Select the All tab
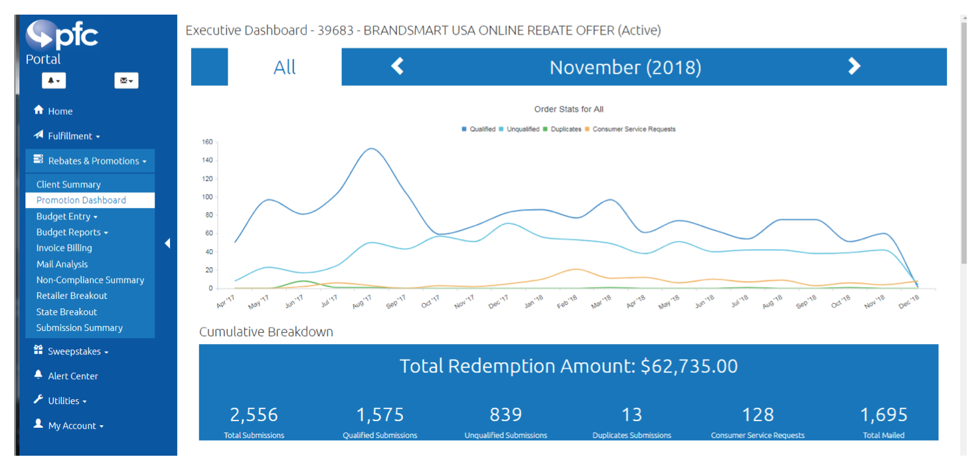 [285, 67]
